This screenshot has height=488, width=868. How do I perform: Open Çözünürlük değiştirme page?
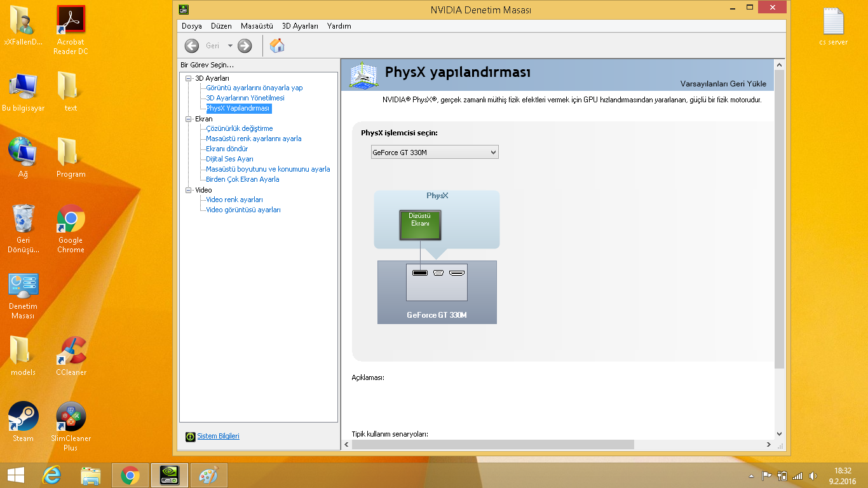240,128
